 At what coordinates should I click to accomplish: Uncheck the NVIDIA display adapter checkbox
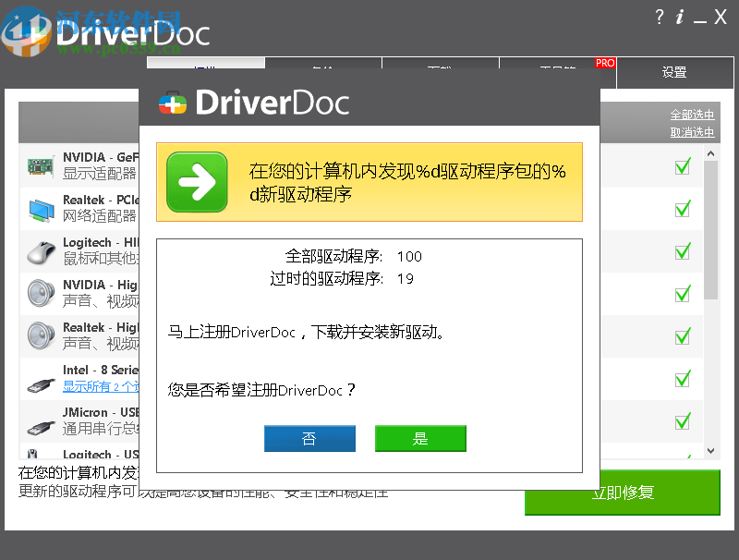[x=682, y=167]
